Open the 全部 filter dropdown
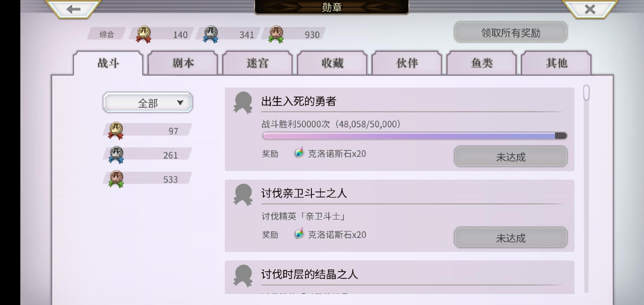 (148, 103)
